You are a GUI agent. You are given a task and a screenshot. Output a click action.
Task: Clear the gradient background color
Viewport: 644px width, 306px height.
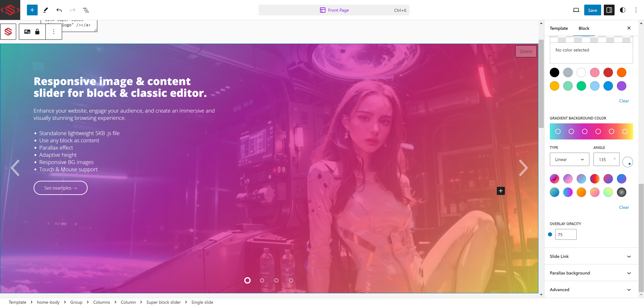point(624,207)
